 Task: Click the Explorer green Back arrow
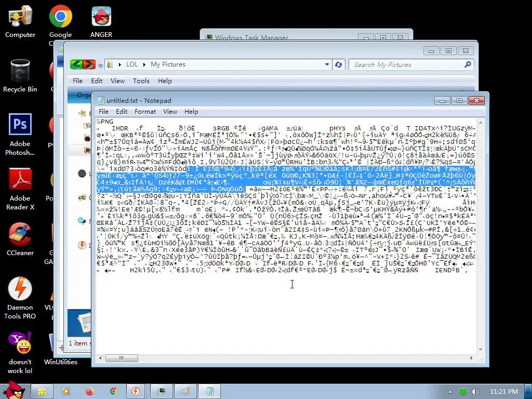77,64
